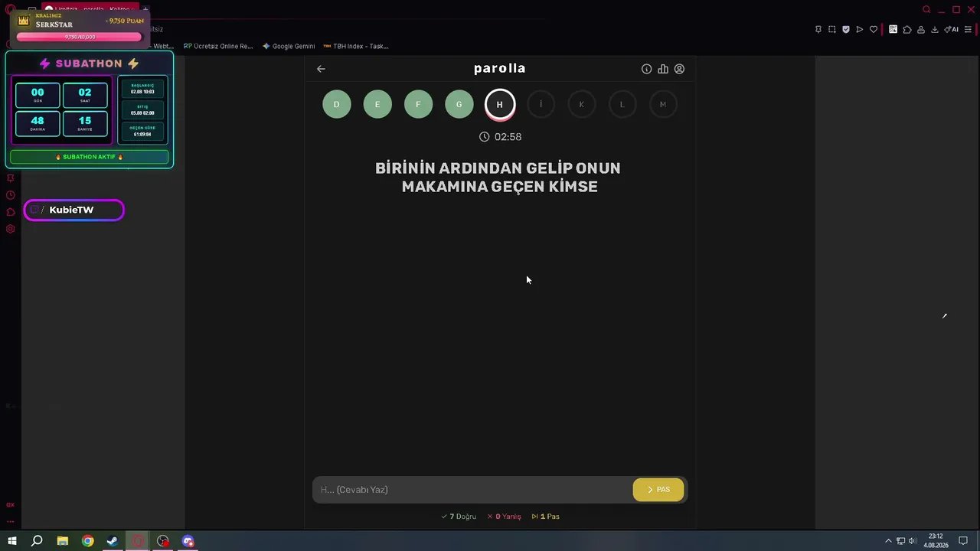Screen dimensions: 980x551
Task: Click the '7 Doğru' counter
Action: [459, 517]
